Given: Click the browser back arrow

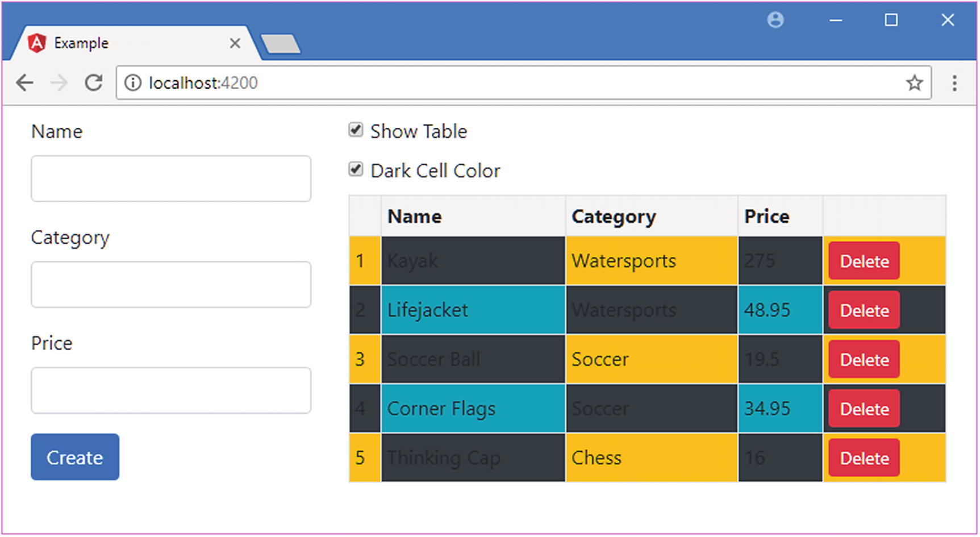Looking at the screenshot, I should 25,83.
